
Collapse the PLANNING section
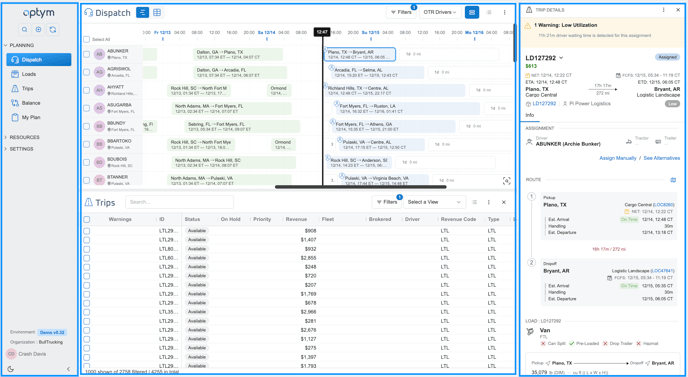[x=19, y=45]
